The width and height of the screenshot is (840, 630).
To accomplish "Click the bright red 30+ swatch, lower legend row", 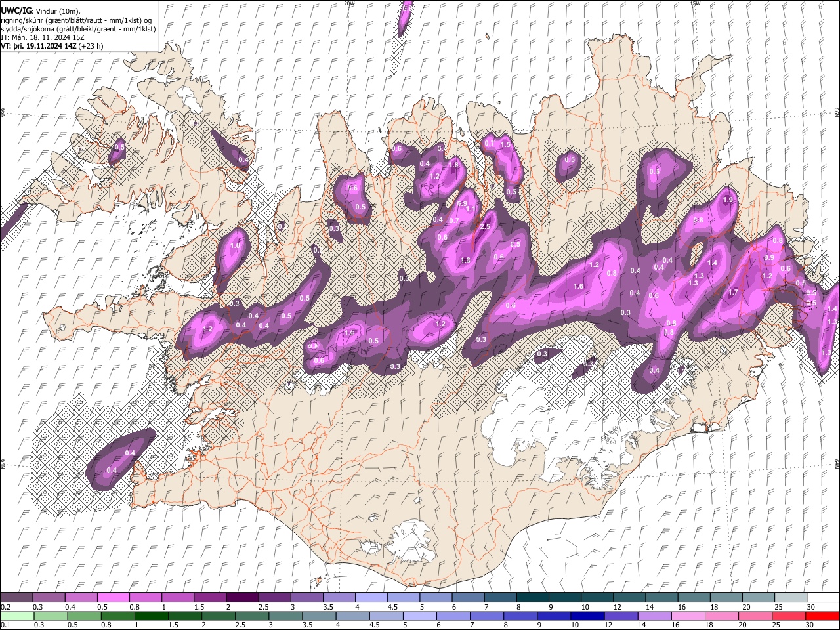I will (x=823, y=616).
